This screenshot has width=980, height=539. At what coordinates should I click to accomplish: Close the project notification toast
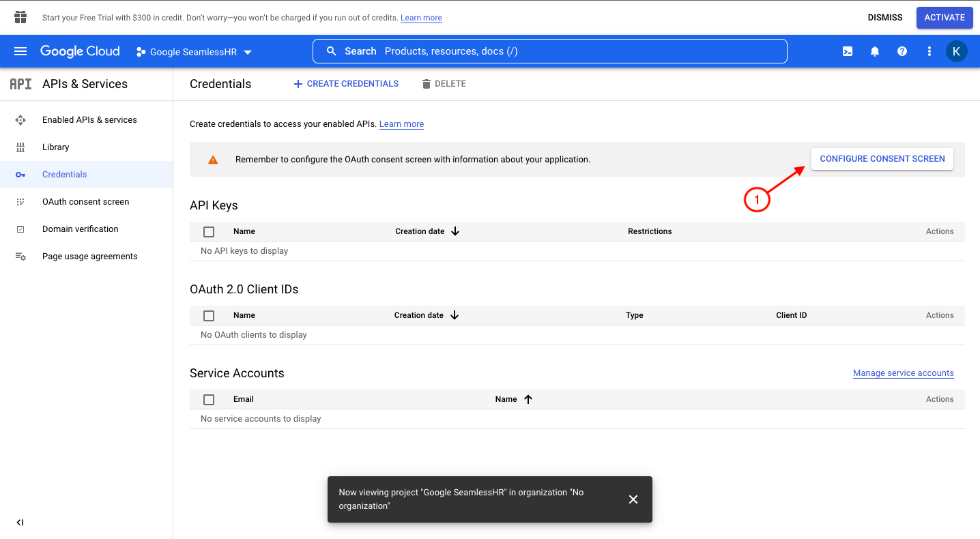coord(633,499)
